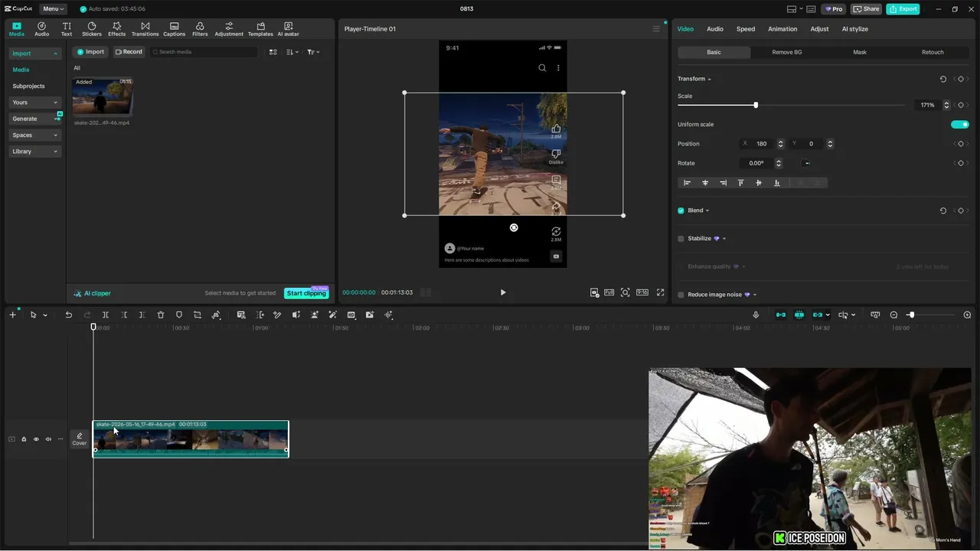This screenshot has width=980, height=551.
Task: Hide the video track with eye icon
Action: [36, 439]
